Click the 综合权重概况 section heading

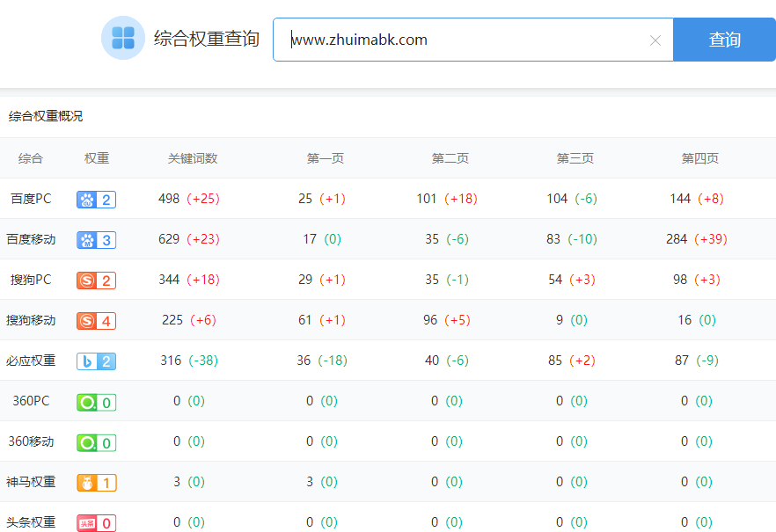click(x=46, y=116)
